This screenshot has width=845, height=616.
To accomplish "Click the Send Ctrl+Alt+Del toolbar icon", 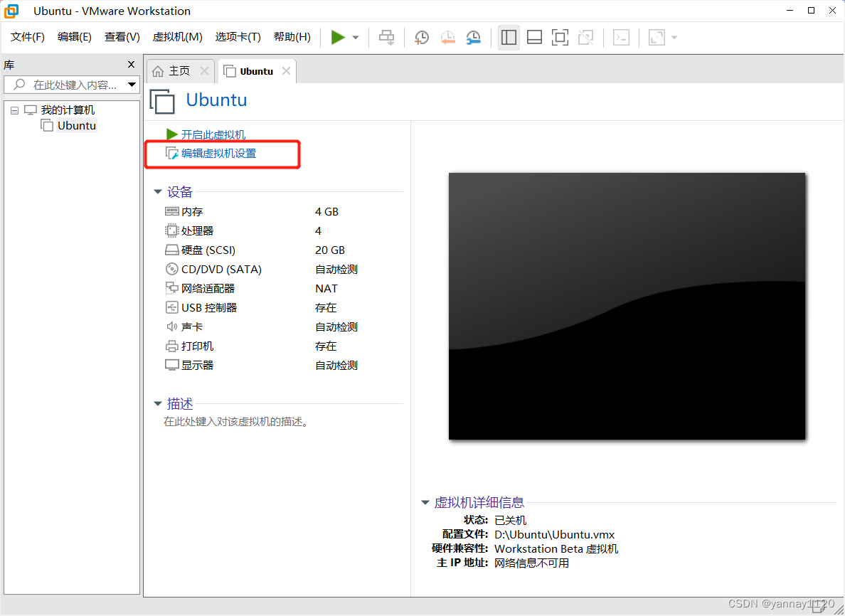I will point(386,37).
